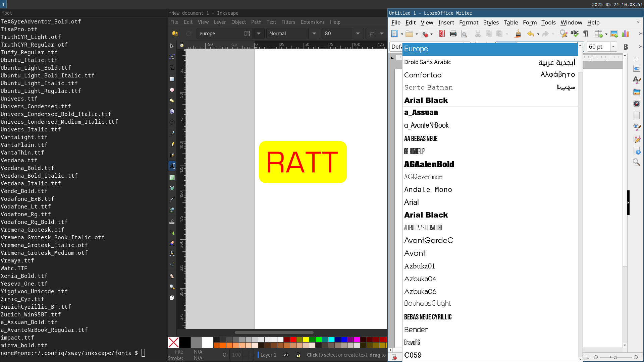Open Inkscape font style Normal dropdown
Viewport: 644px width, 362px height.
click(314, 34)
